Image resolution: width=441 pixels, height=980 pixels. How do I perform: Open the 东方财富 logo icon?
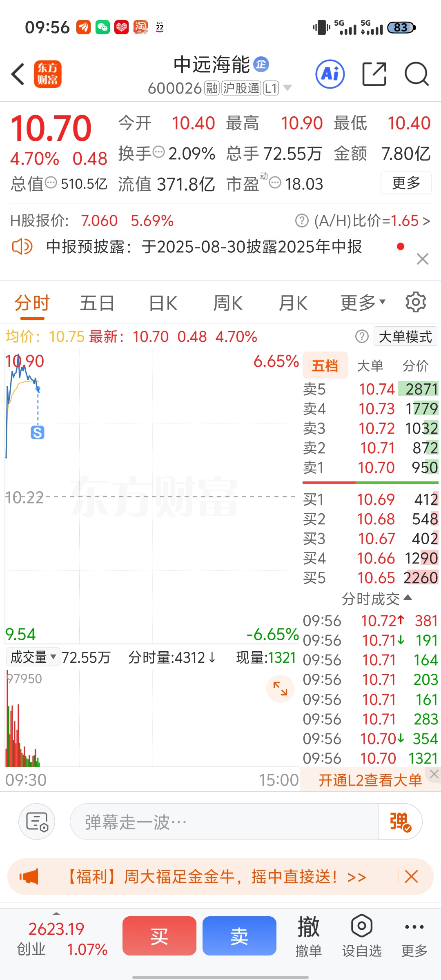(48, 74)
